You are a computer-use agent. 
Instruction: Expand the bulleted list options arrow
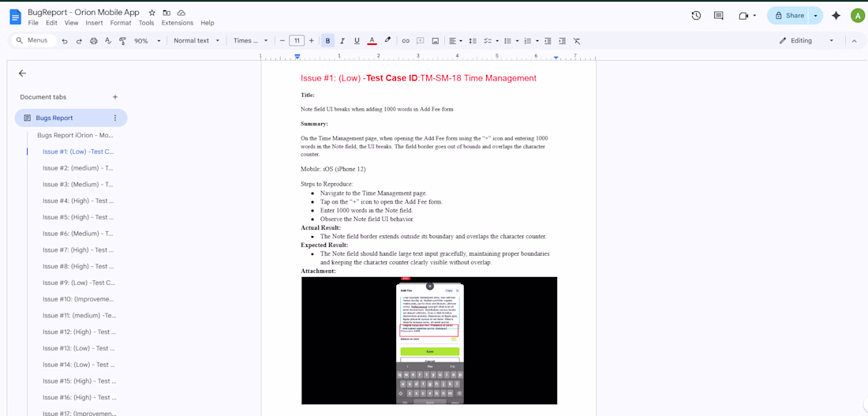pyautogui.click(x=517, y=41)
